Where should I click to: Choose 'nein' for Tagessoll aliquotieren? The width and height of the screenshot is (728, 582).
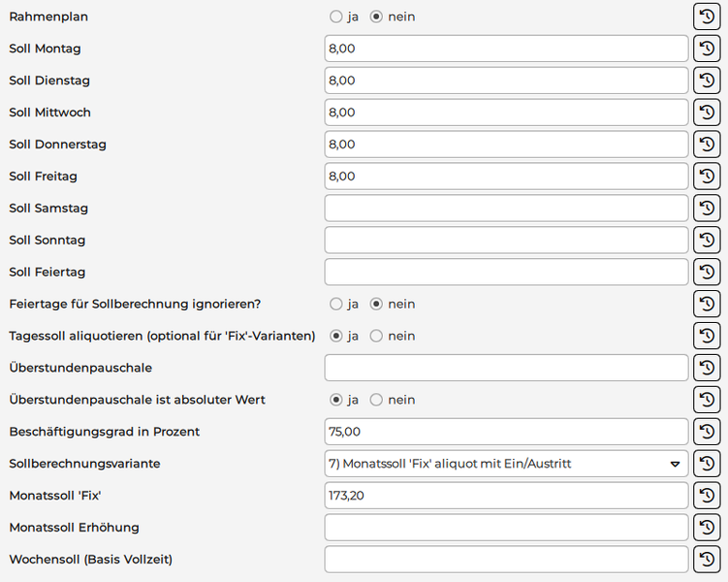(x=377, y=336)
